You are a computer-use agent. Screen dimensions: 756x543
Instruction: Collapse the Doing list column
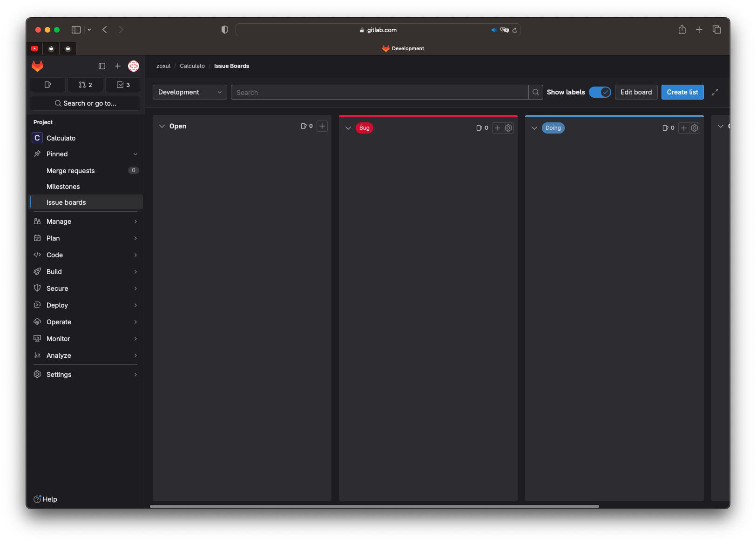[x=534, y=128]
